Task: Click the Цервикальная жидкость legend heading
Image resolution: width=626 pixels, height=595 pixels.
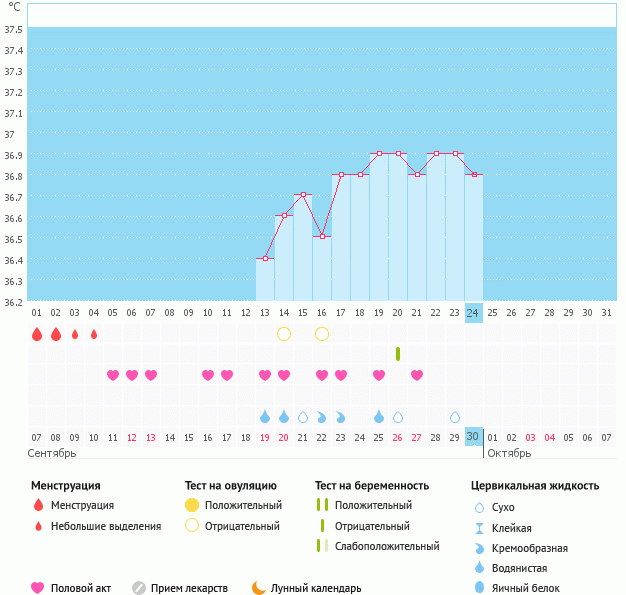Action: pos(535,486)
